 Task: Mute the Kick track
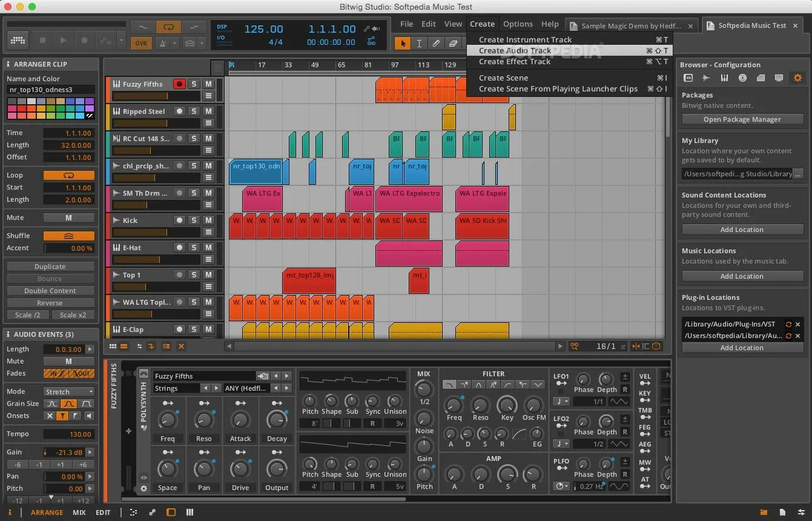tap(208, 221)
